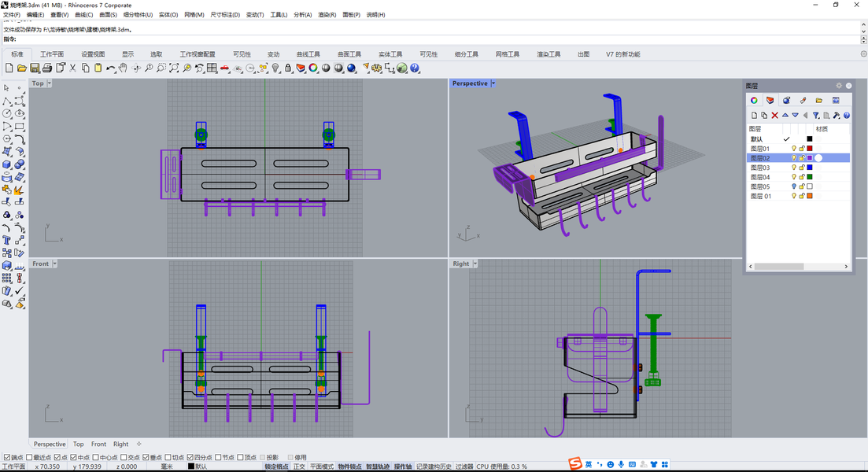
Task: Toggle the 最近点 osnap checkbox
Action: click(29, 457)
